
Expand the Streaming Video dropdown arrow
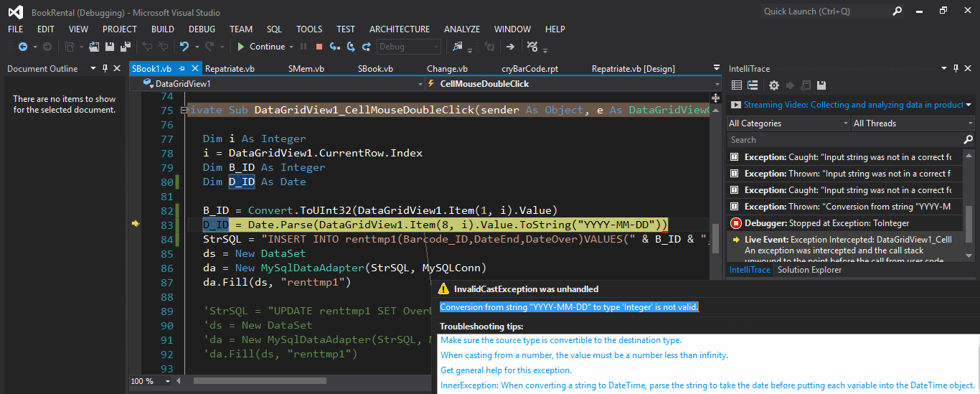click(x=969, y=105)
